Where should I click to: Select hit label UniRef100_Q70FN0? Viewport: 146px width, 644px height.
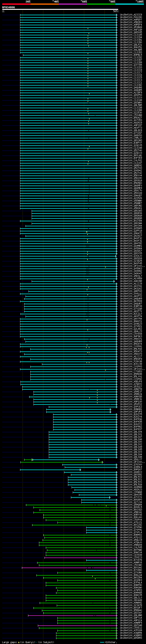[131, 527]
